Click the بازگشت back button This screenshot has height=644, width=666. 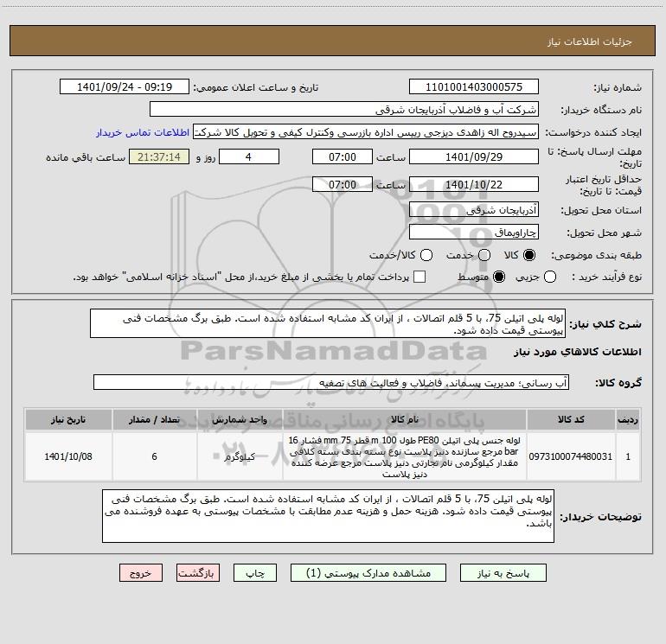pyautogui.click(x=198, y=573)
